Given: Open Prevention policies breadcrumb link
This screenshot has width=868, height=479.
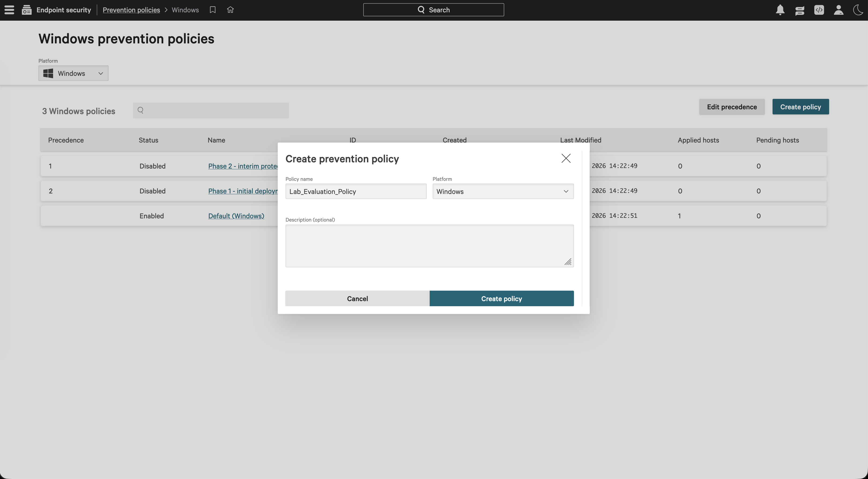Looking at the screenshot, I should [131, 10].
